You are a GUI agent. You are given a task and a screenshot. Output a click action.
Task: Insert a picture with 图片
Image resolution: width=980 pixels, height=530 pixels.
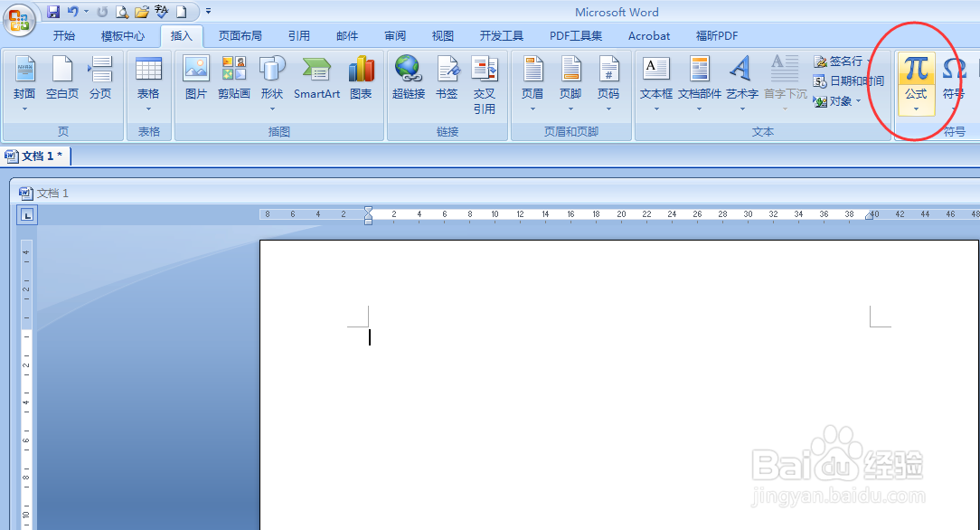coord(195,78)
